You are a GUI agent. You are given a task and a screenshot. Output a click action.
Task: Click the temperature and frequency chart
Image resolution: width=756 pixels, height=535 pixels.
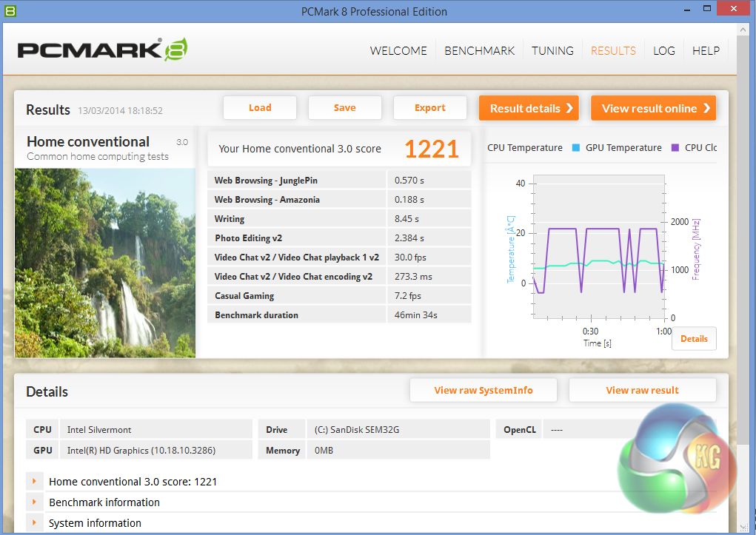click(598, 246)
